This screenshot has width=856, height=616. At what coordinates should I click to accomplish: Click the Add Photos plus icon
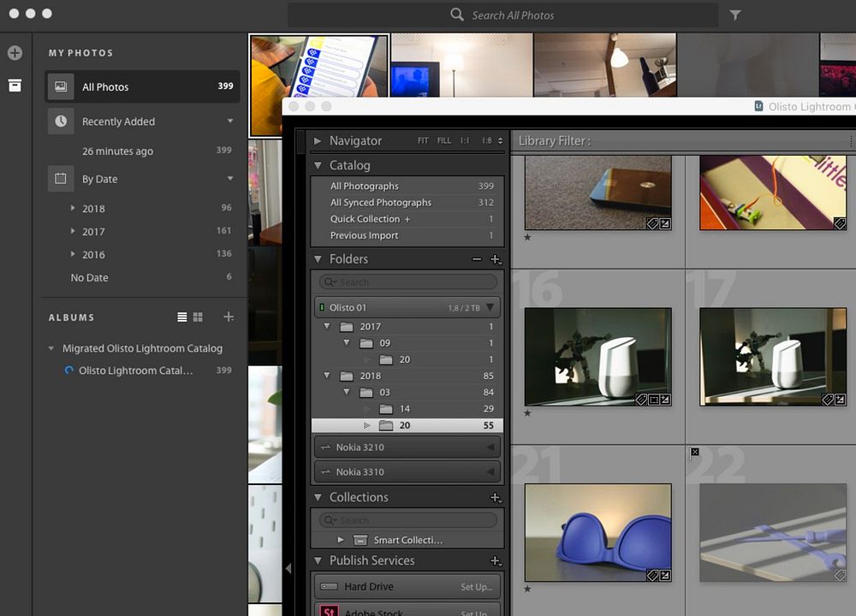click(x=15, y=53)
